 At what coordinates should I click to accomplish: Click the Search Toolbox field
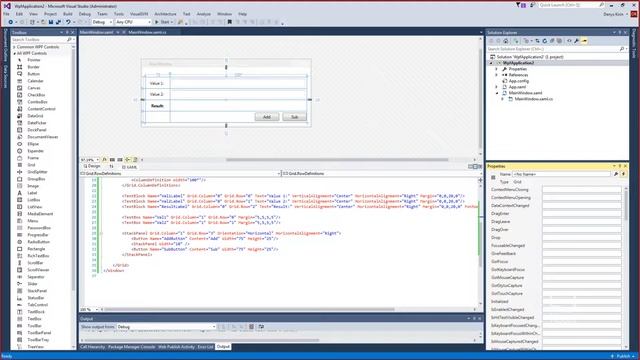point(42,40)
